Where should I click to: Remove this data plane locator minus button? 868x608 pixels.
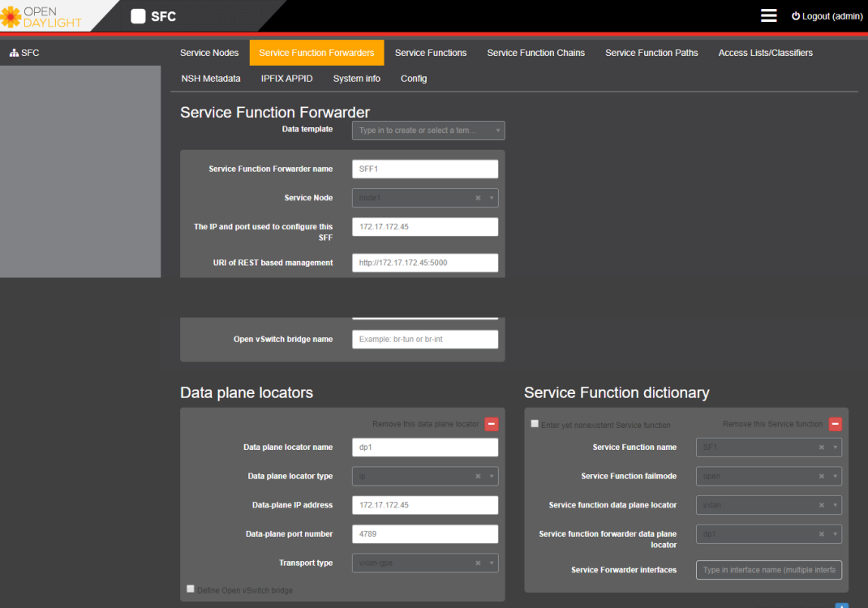coord(491,424)
